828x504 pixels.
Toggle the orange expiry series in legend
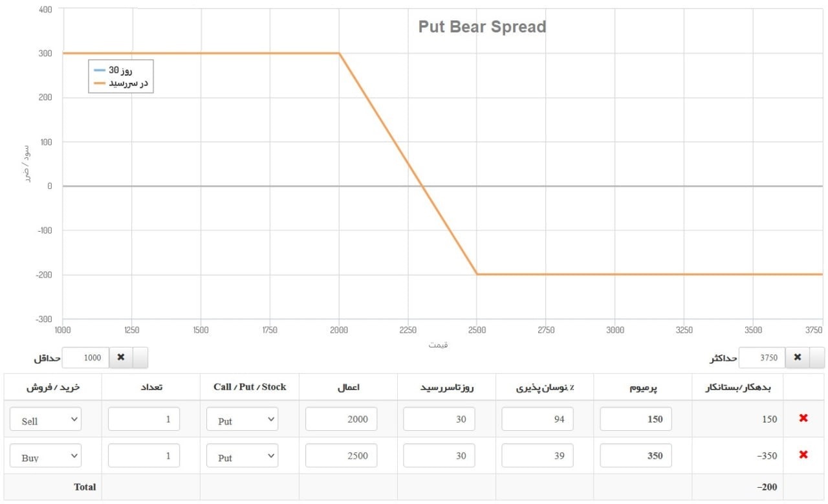pos(121,83)
